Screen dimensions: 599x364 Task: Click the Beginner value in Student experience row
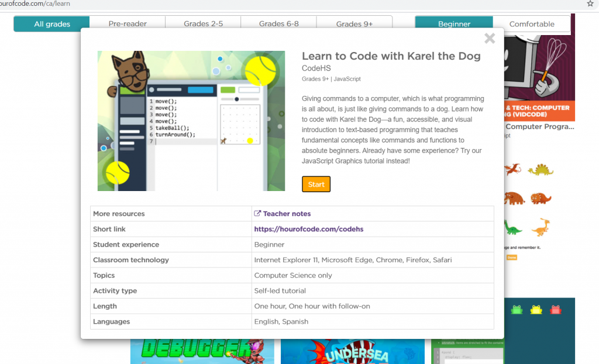pyautogui.click(x=269, y=245)
